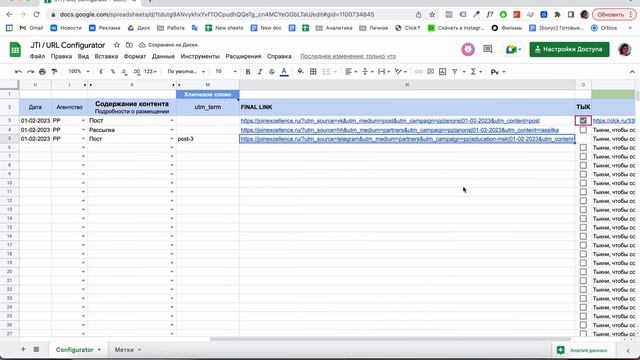640x360 pixels.
Task: Check the ТЫК checkbox in row 24
Action: tap(583, 307)
